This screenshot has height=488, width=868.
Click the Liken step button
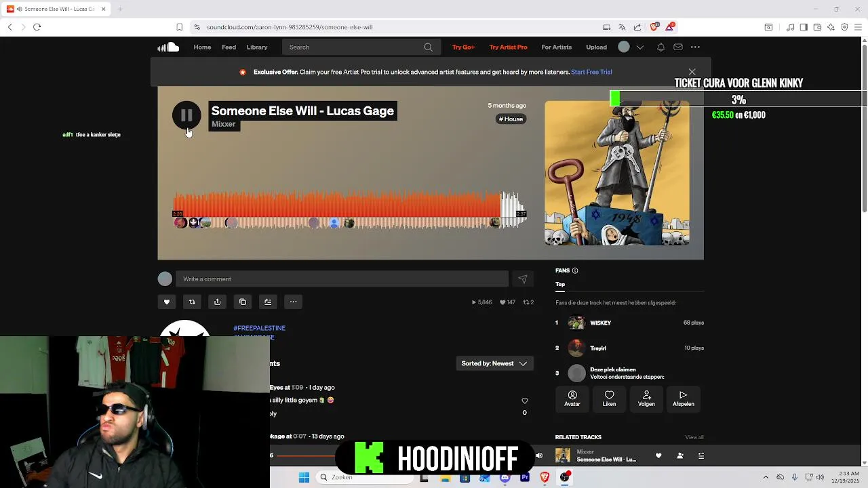(x=609, y=398)
